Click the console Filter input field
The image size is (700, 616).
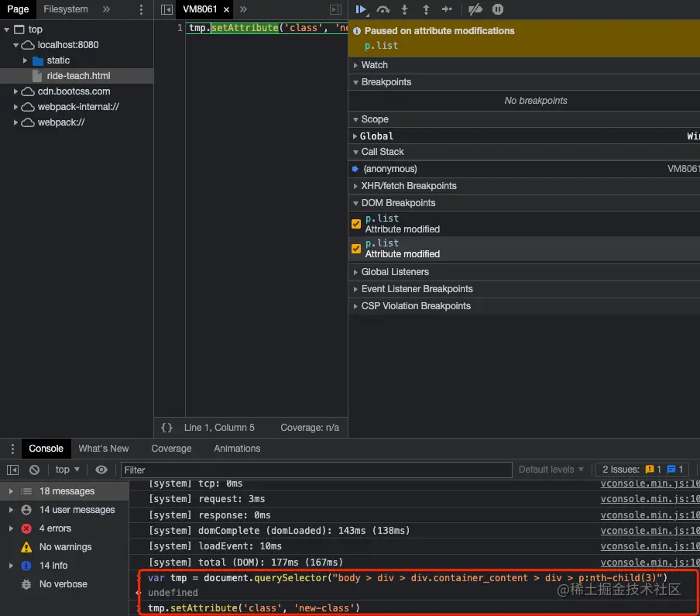click(x=316, y=470)
